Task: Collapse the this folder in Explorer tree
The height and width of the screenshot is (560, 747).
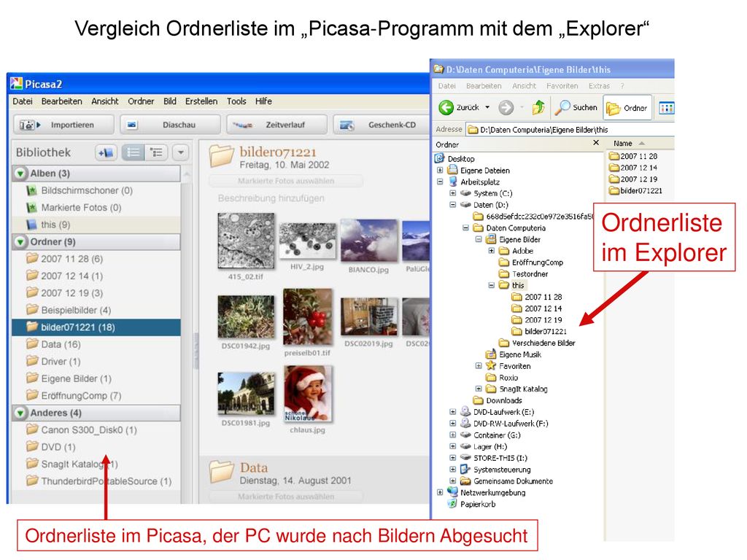Action: click(491, 285)
